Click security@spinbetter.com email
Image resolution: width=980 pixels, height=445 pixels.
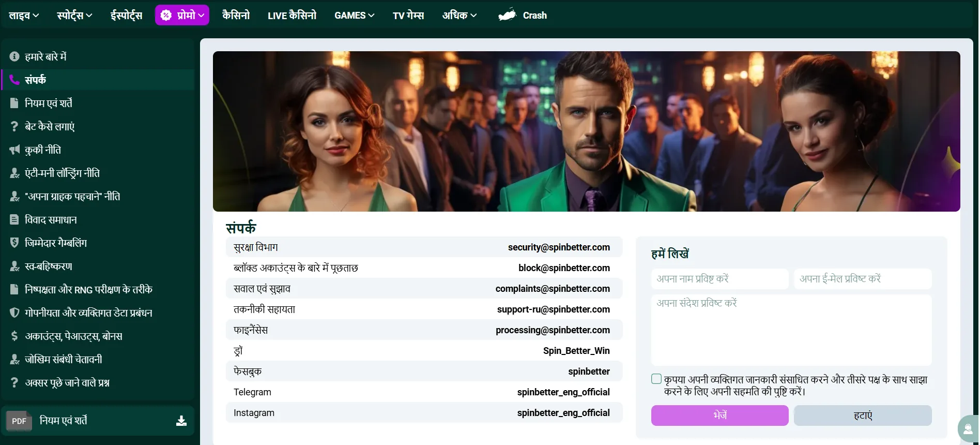coord(559,247)
